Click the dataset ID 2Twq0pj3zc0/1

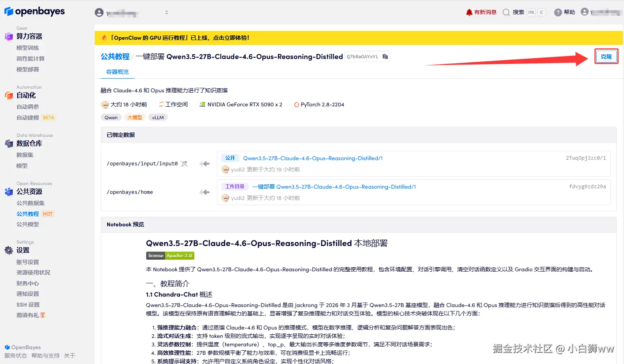586,158
